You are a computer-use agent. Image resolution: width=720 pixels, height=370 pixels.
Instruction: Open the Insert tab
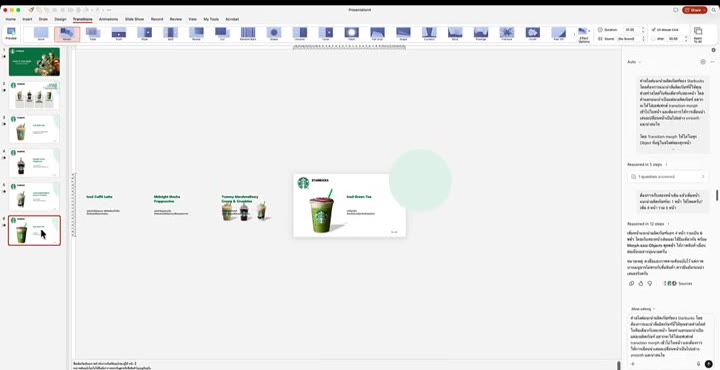pos(28,19)
